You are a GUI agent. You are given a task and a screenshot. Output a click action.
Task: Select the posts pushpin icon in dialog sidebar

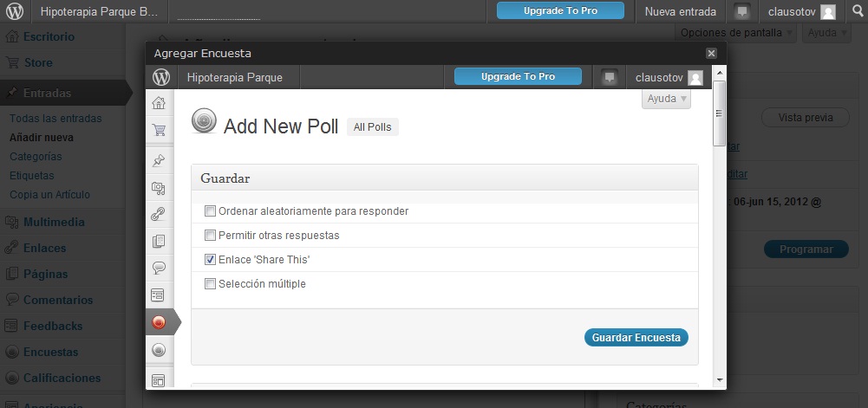[x=159, y=160]
